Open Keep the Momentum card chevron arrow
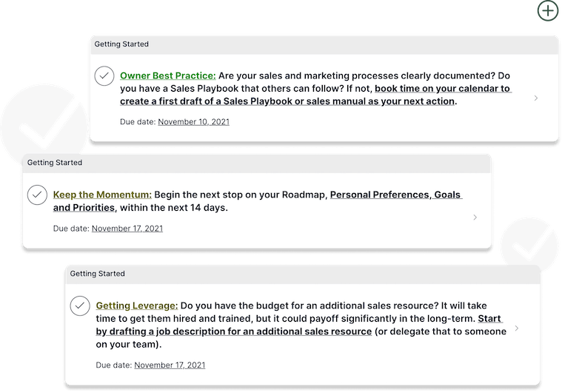The image size is (562, 392). pyautogui.click(x=475, y=217)
